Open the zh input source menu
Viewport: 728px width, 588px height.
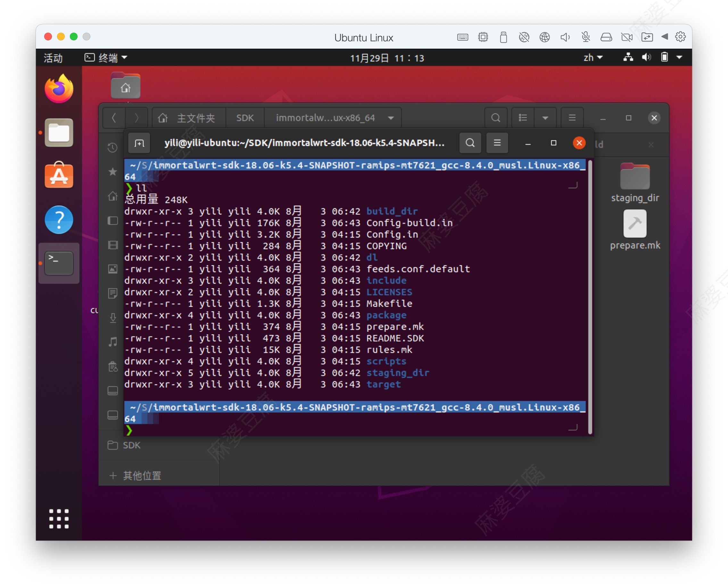tap(593, 58)
